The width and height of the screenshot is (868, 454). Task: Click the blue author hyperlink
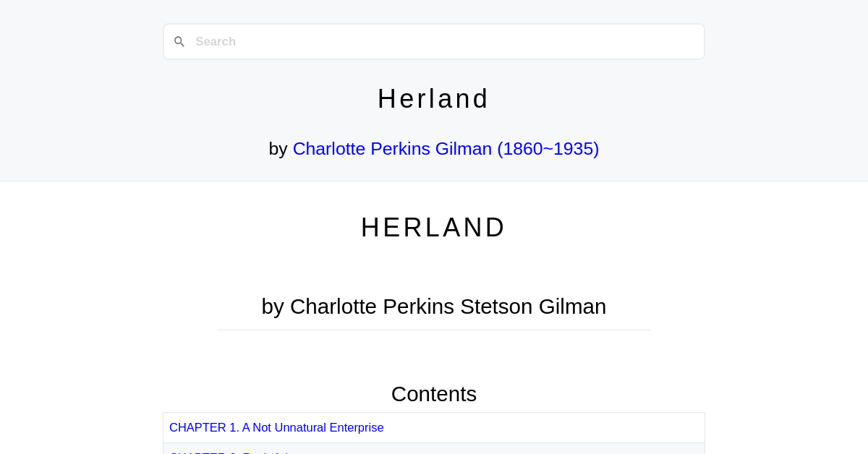(446, 148)
